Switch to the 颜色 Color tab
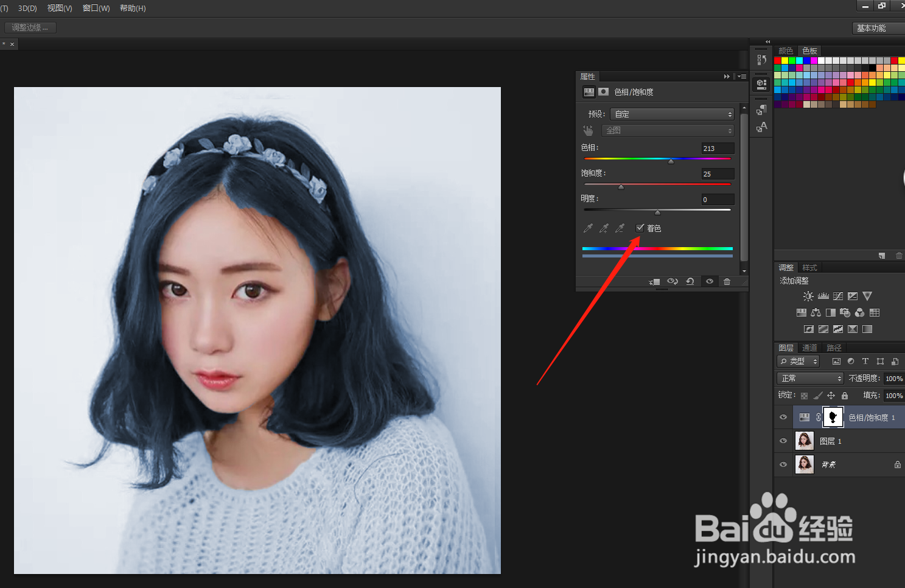The width and height of the screenshot is (905, 588). 786,51
